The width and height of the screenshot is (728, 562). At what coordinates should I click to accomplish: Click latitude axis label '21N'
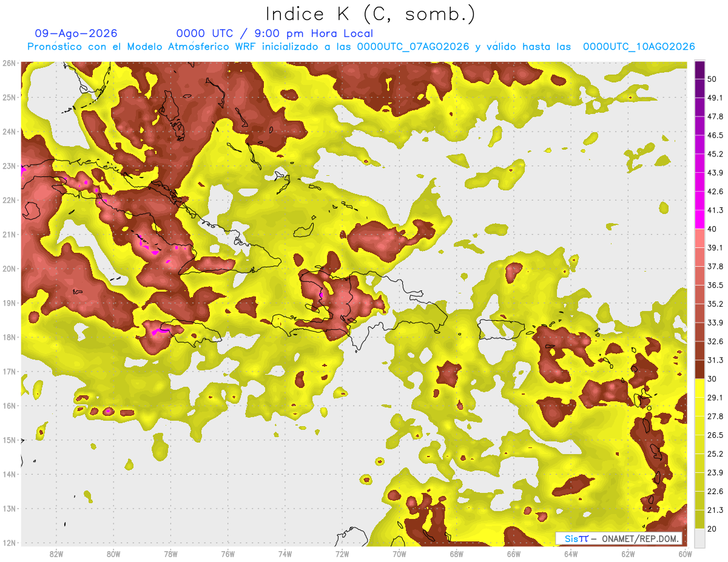[x=9, y=235]
